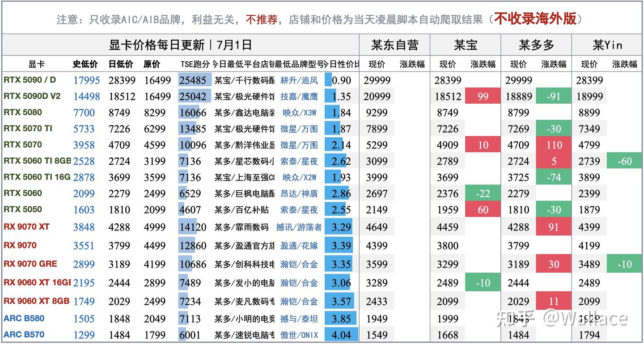Select the 'ARC B580' row label
644x344 pixels.
coord(24,319)
